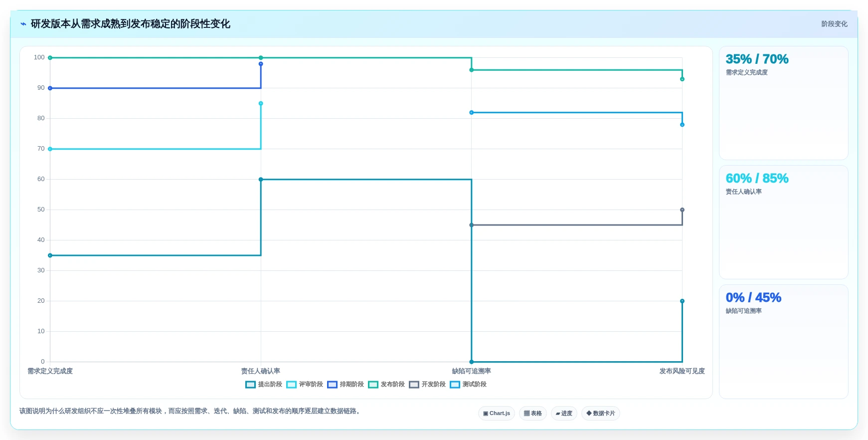Image resolution: width=868 pixels, height=440 pixels.
Task: Click the lightning icon beside the title
Action: click(x=23, y=24)
